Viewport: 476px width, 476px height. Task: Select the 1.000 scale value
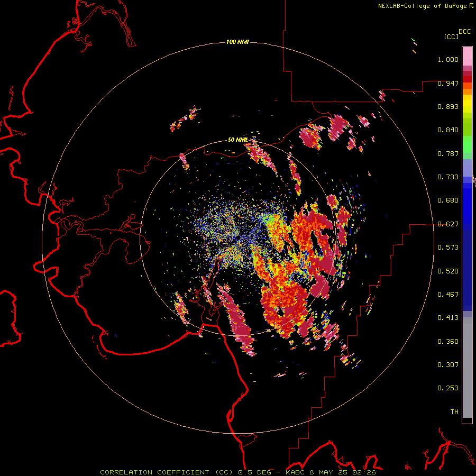(x=448, y=59)
